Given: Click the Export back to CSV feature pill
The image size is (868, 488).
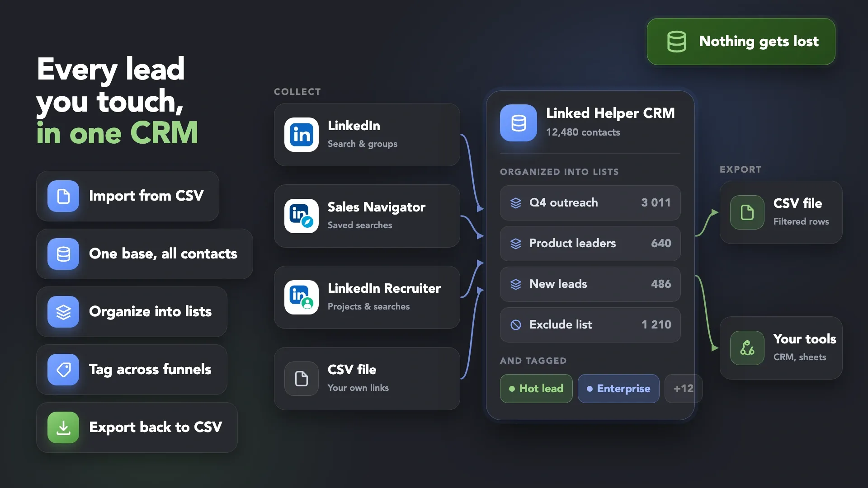Looking at the screenshot, I should 137,427.
